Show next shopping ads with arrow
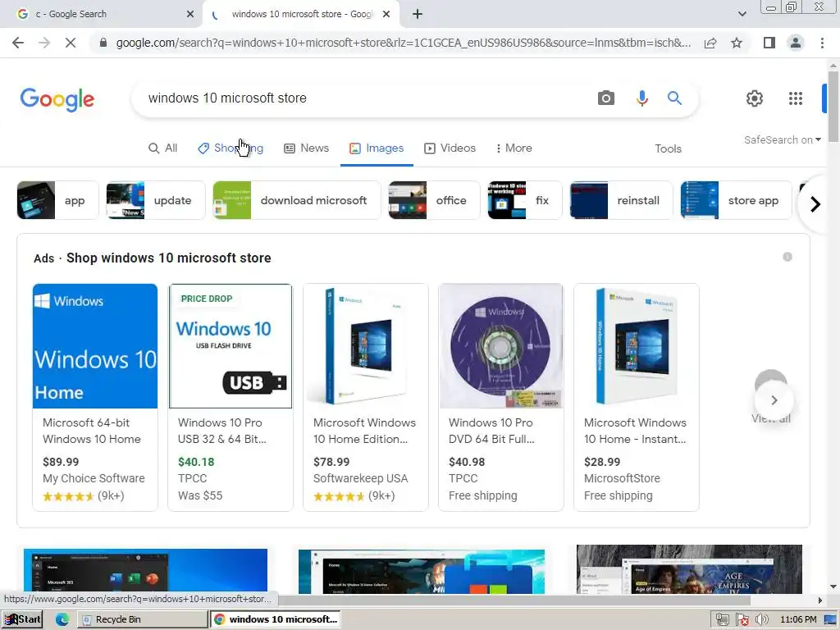Viewport: 840px width, 630px height. point(774,400)
